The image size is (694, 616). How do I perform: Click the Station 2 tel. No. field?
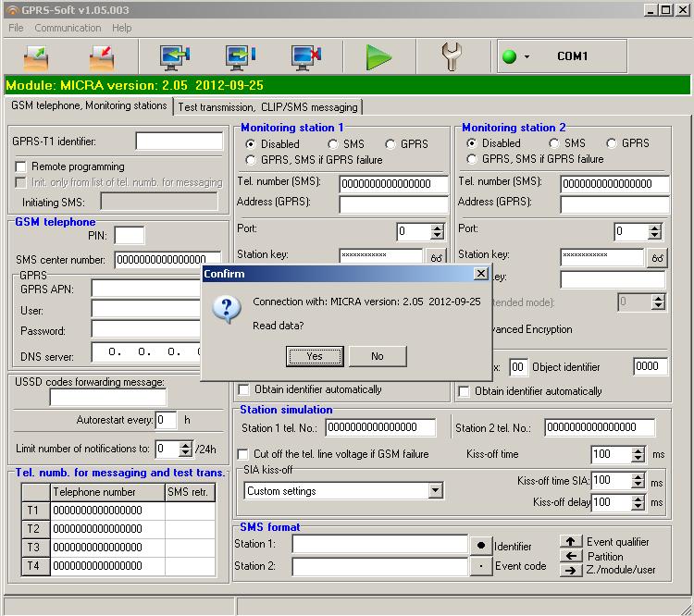click(600, 427)
